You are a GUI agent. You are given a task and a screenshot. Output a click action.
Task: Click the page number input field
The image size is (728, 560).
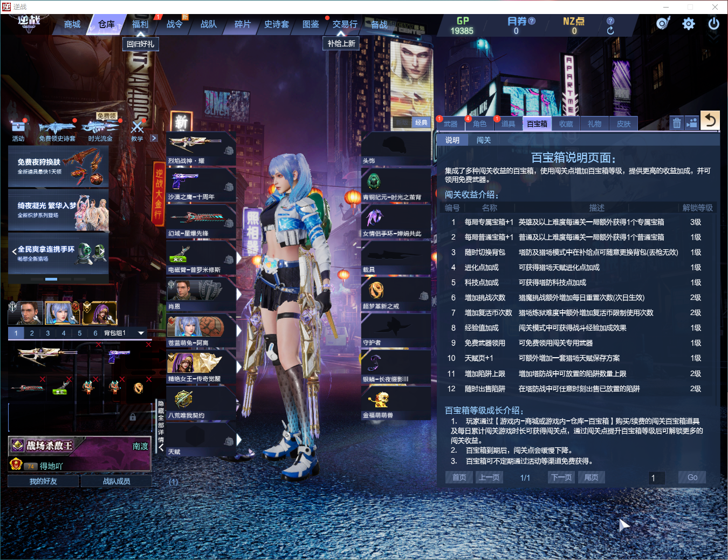point(657,477)
